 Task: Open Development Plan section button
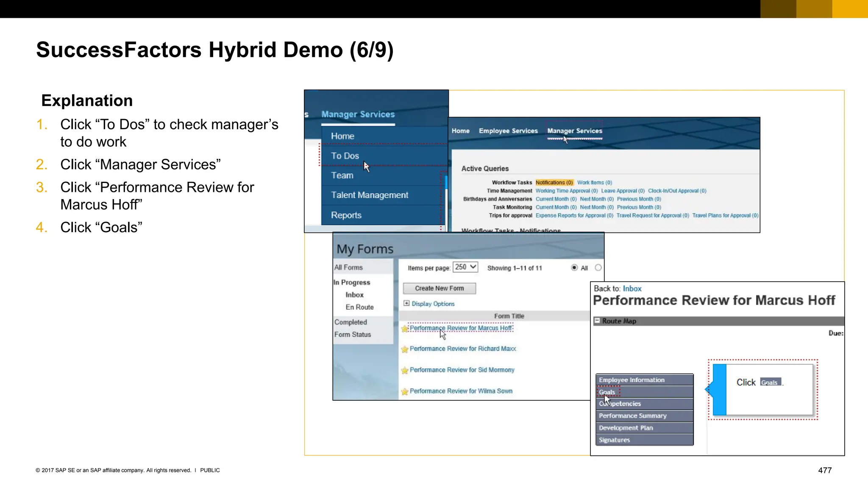pos(644,428)
